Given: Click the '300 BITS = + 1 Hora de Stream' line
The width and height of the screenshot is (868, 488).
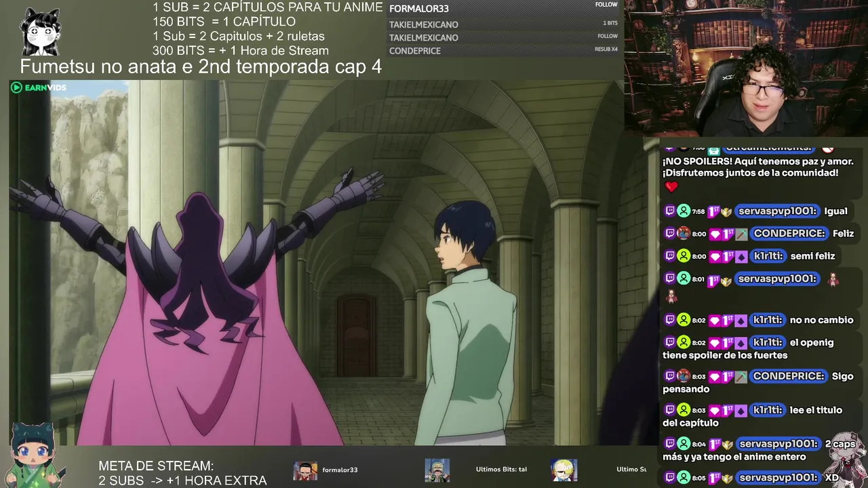Looking at the screenshot, I should pos(241,51).
